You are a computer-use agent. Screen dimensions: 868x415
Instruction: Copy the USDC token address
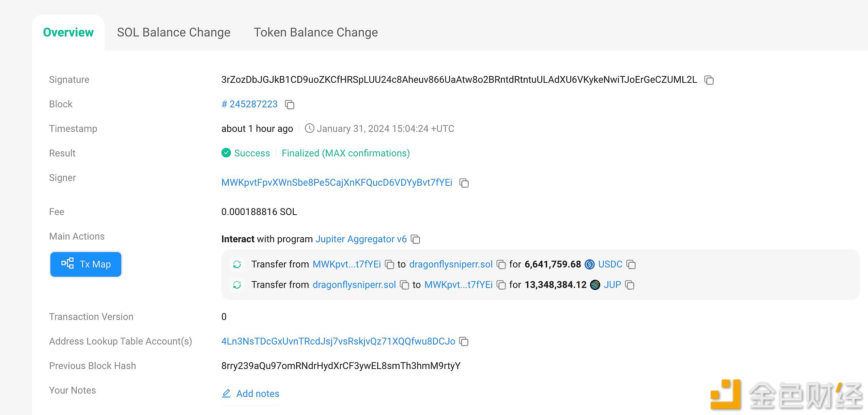click(631, 265)
